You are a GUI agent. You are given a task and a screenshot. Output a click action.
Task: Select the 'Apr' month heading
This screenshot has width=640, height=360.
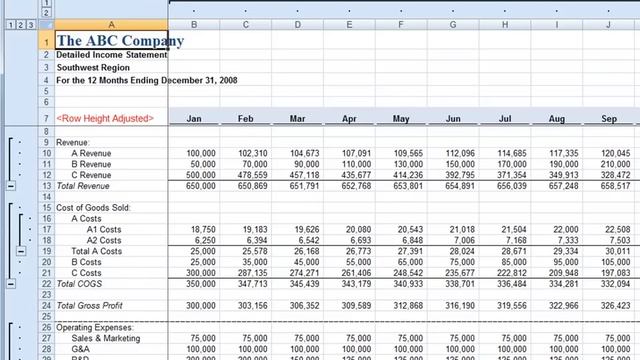click(349, 118)
